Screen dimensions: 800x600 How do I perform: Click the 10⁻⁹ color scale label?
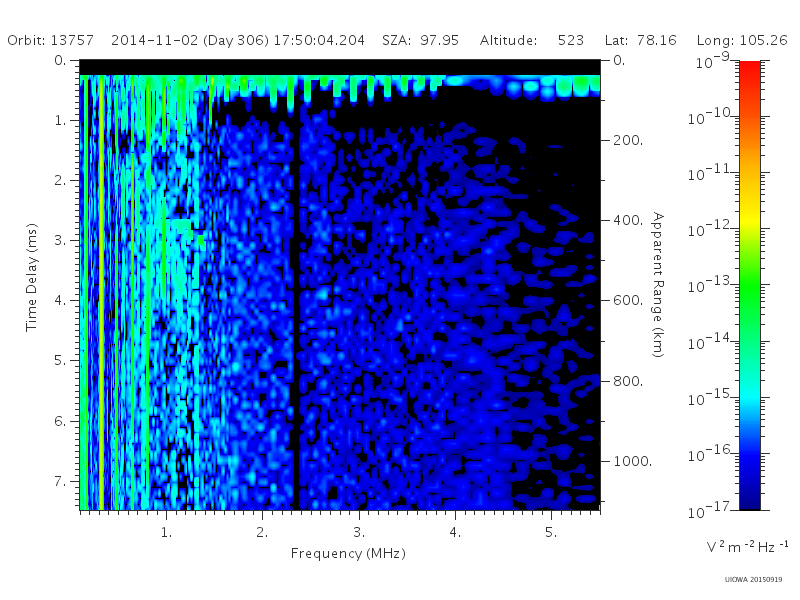(x=713, y=60)
